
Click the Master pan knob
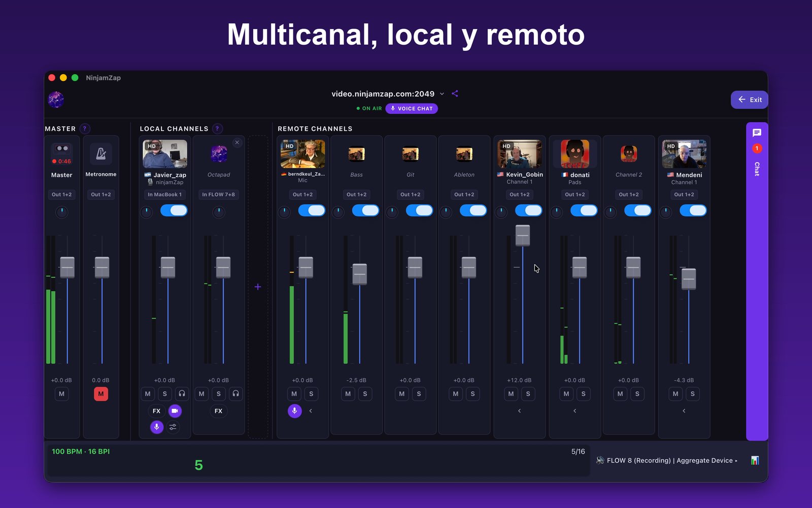62,212
